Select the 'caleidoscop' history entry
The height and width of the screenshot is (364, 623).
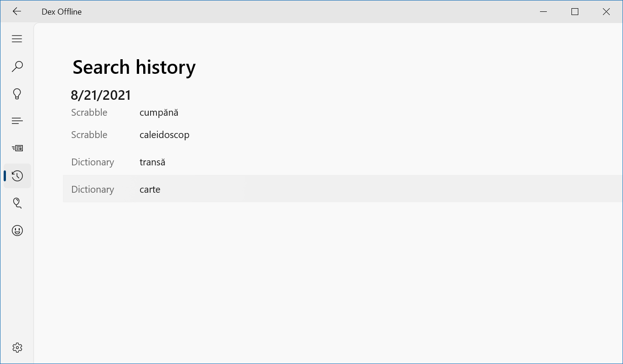164,135
